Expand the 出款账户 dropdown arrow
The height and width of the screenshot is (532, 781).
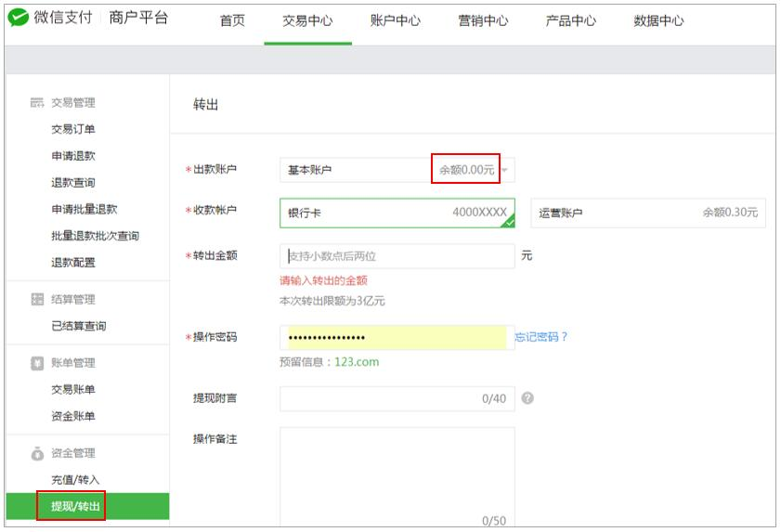pyautogui.click(x=506, y=171)
